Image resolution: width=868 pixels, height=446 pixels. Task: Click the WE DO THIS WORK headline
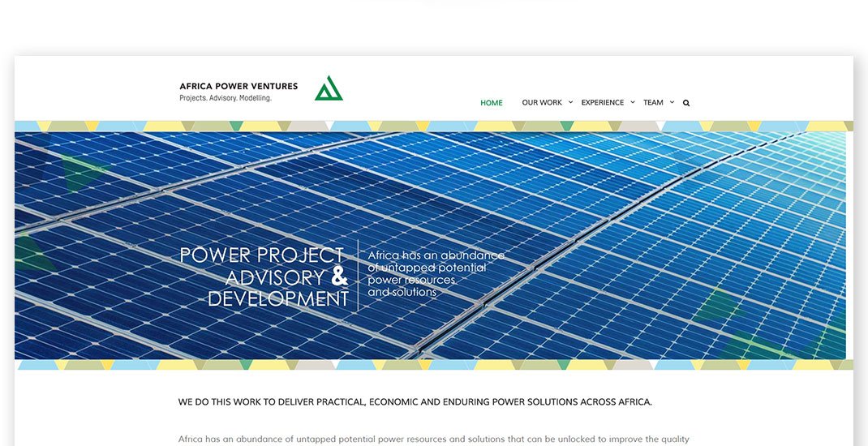[x=415, y=402]
